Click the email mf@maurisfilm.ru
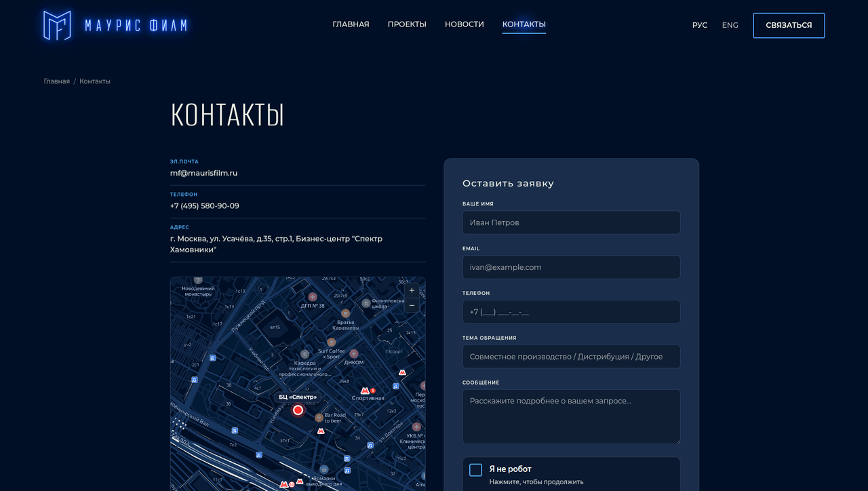This screenshot has width=868, height=491. click(204, 173)
